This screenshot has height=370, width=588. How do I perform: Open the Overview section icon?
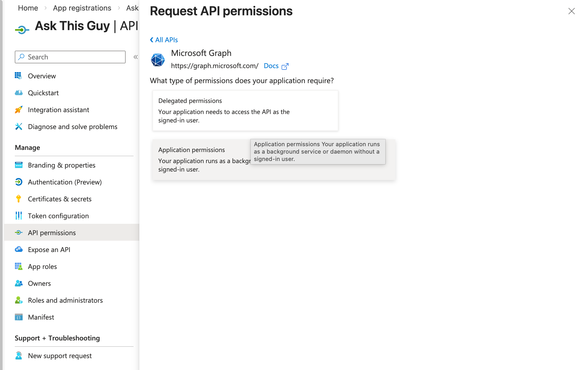(x=19, y=76)
